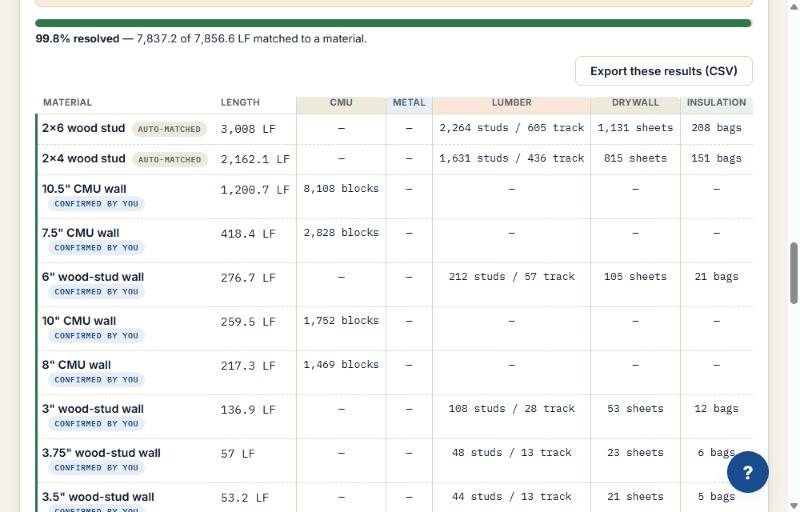Select the 2×6 wood stud row name

tap(83, 128)
